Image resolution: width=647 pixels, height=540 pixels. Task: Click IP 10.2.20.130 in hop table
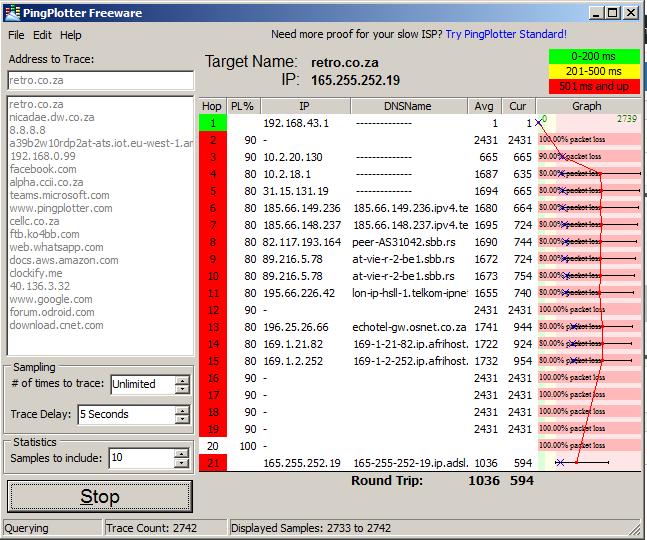pyautogui.click(x=293, y=157)
